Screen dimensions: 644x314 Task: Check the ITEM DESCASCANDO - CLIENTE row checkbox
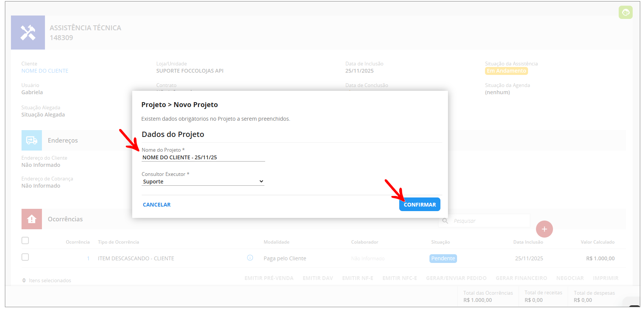(x=25, y=257)
